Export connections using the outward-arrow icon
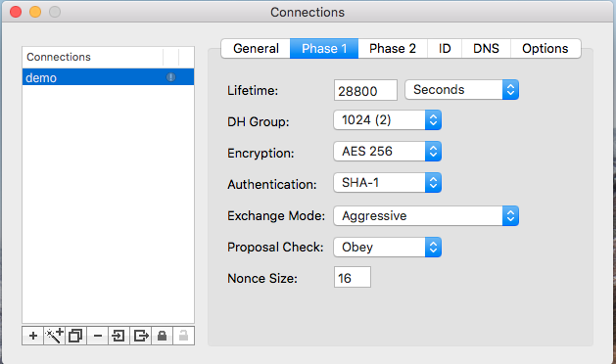Image resolution: width=616 pixels, height=364 pixels. [x=141, y=336]
